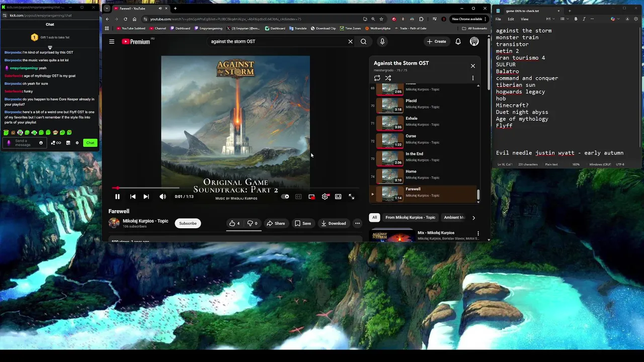Select the All filter chip

pyautogui.click(x=374, y=217)
